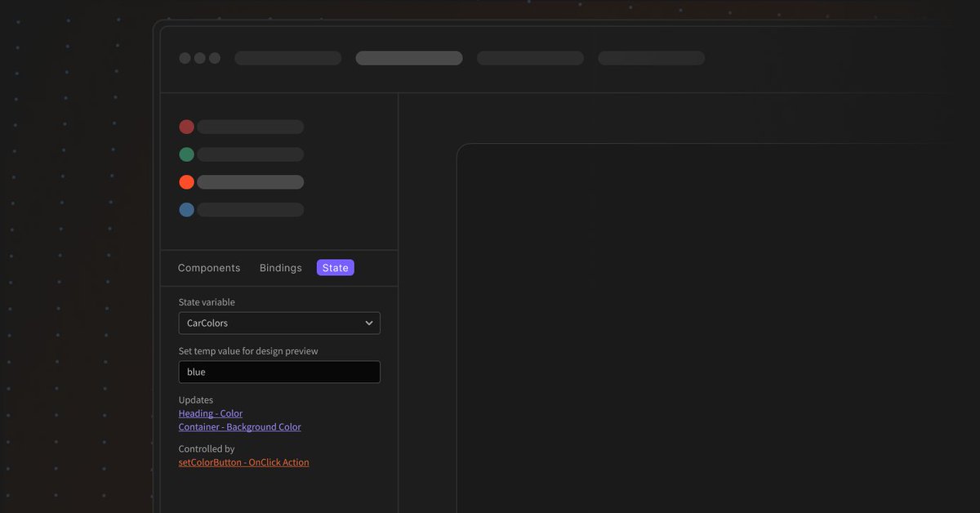Open the Bindings tab
Screen dimensions: 980x513
tap(280, 267)
